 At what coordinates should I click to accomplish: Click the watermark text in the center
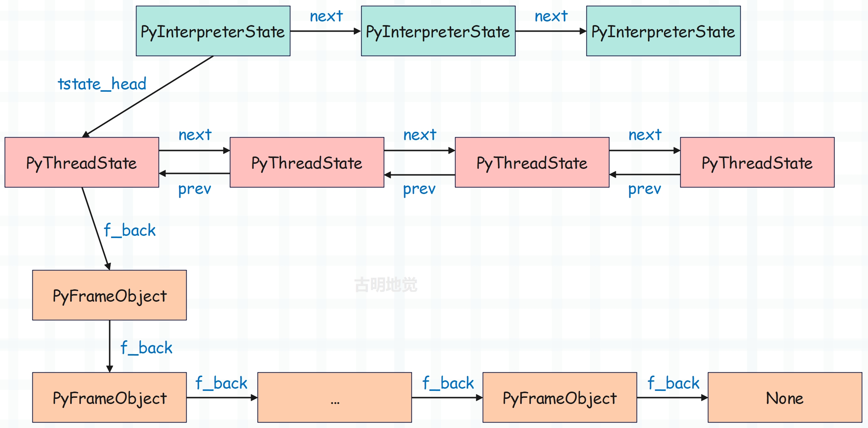coord(386,285)
